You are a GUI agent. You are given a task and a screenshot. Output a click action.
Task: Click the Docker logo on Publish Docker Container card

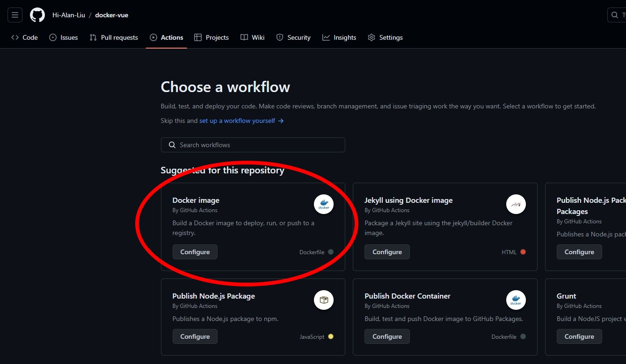point(516,300)
